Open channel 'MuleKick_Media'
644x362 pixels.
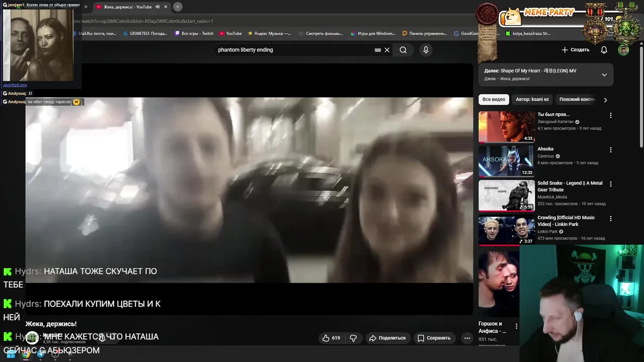(552, 197)
